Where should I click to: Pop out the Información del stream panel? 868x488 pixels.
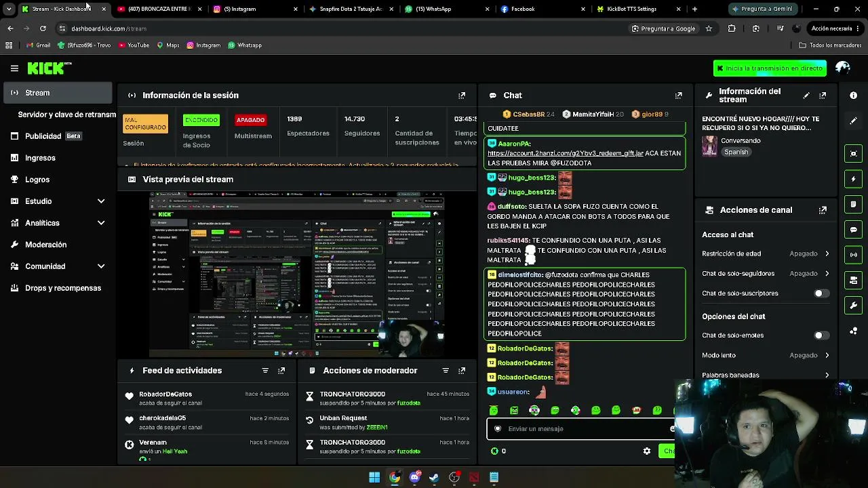pyautogui.click(x=823, y=96)
